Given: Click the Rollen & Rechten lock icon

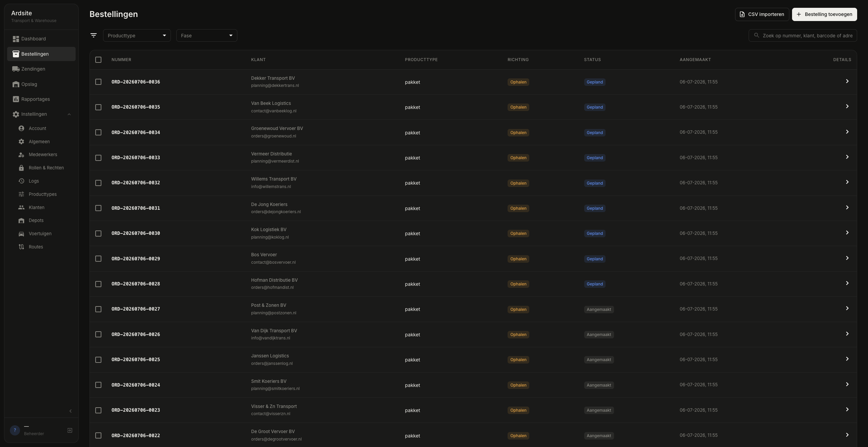Looking at the screenshot, I should [x=21, y=168].
